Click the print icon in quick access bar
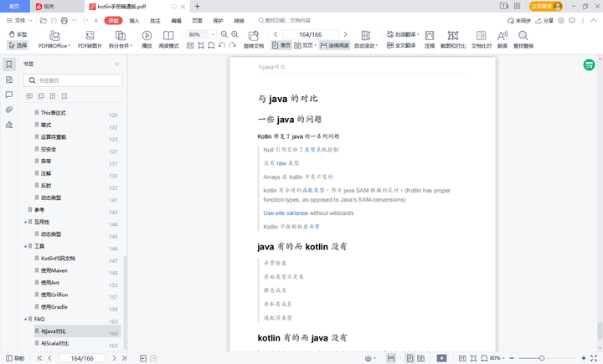This screenshot has width=603, height=364. pyautogui.click(x=64, y=20)
